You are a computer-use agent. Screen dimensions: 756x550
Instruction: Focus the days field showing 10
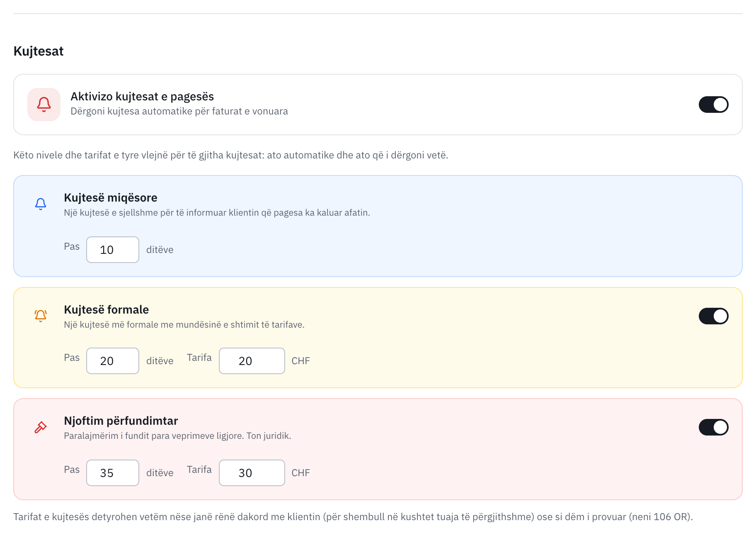(x=113, y=250)
